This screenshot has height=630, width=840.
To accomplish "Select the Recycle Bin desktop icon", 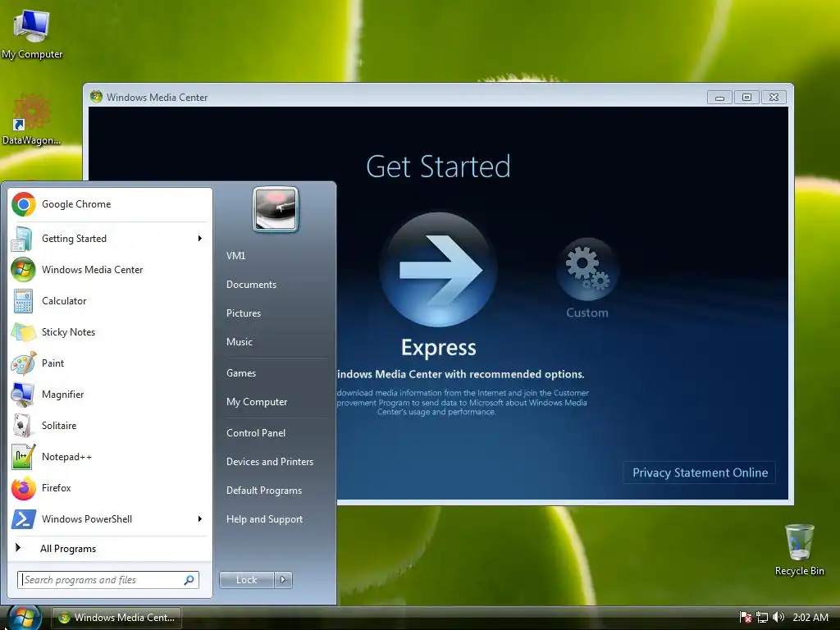I will point(799,550).
